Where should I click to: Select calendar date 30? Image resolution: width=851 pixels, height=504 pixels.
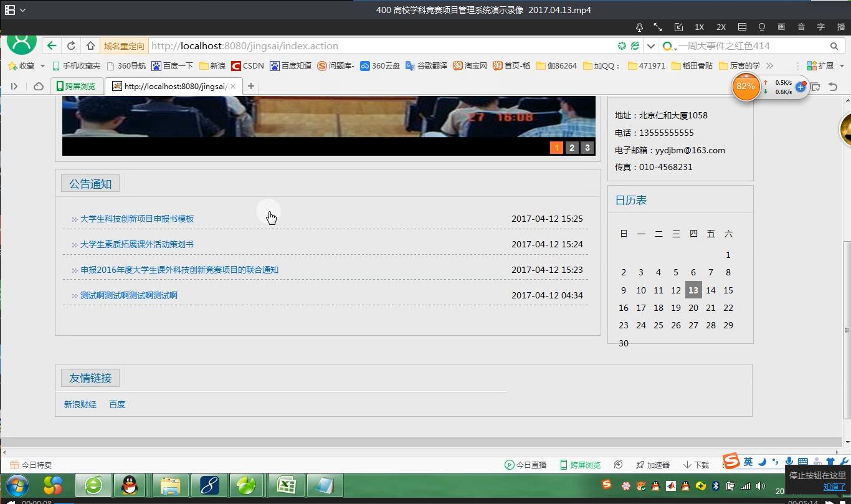tap(624, 343)
